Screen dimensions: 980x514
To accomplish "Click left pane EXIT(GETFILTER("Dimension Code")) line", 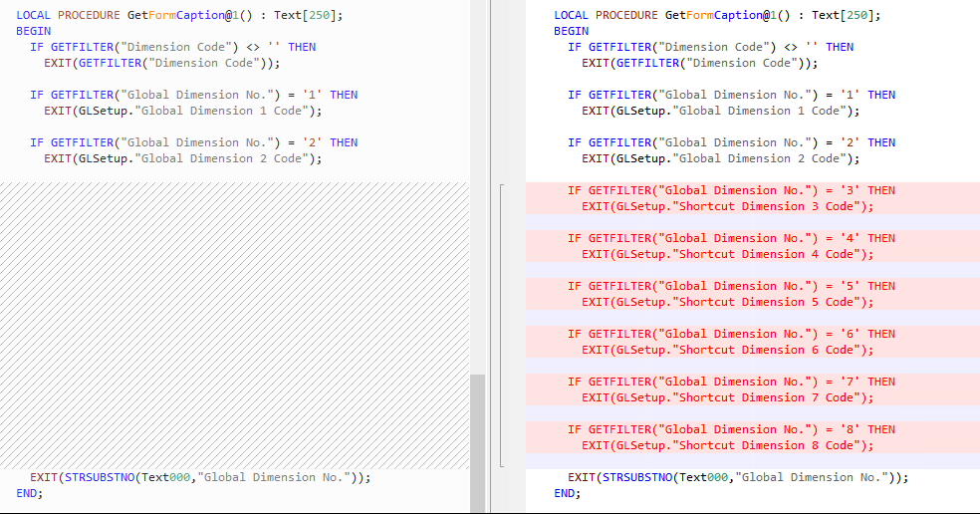I will [162, 63].
